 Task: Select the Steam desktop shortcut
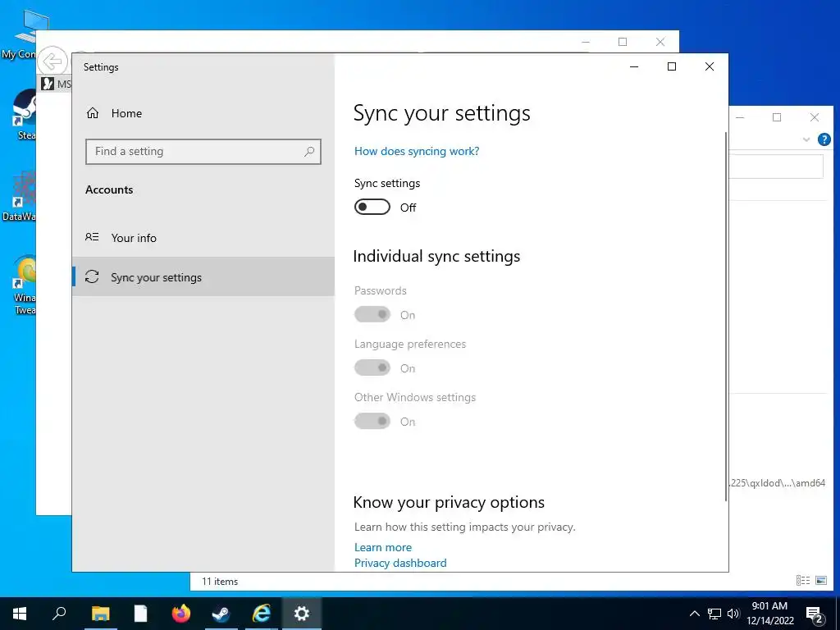click(x=24, y=115)
